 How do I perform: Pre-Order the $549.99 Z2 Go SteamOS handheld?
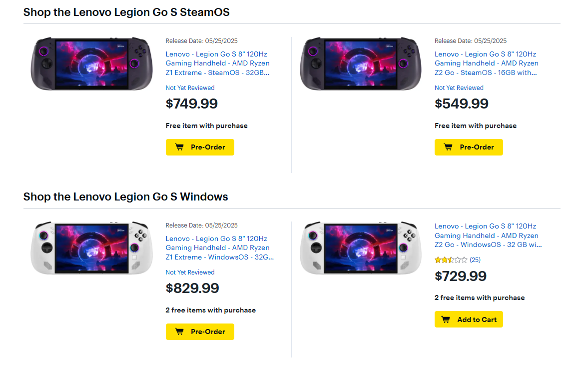(x=469, y=147)
